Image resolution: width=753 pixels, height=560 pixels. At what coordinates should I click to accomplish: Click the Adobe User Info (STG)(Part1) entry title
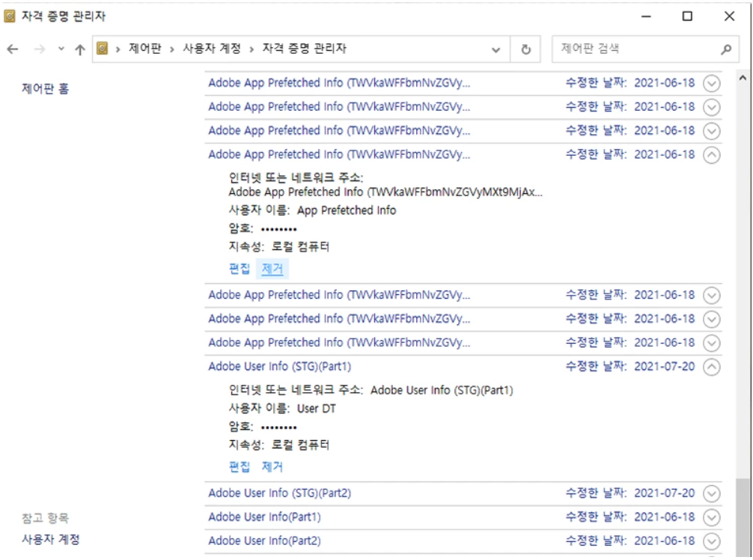279,366
